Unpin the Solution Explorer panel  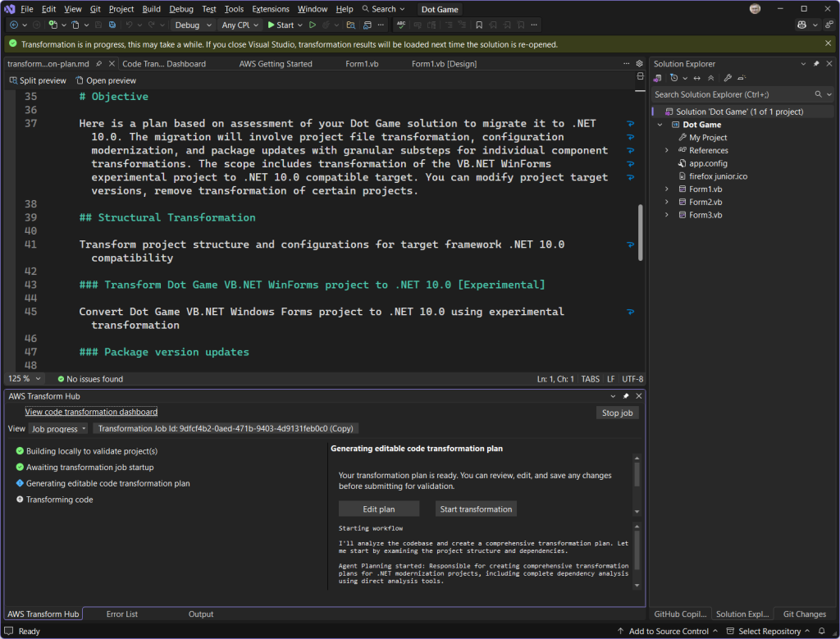click(816, 64)
